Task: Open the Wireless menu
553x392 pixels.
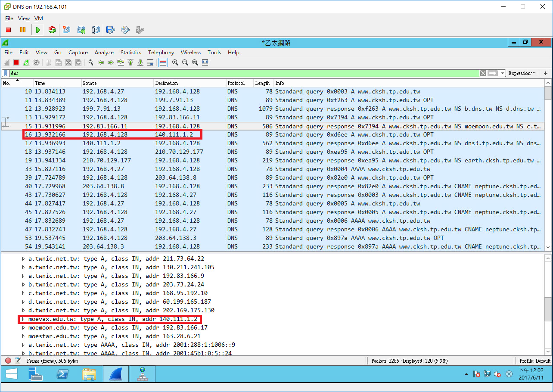Action: [x=191, y=52]
